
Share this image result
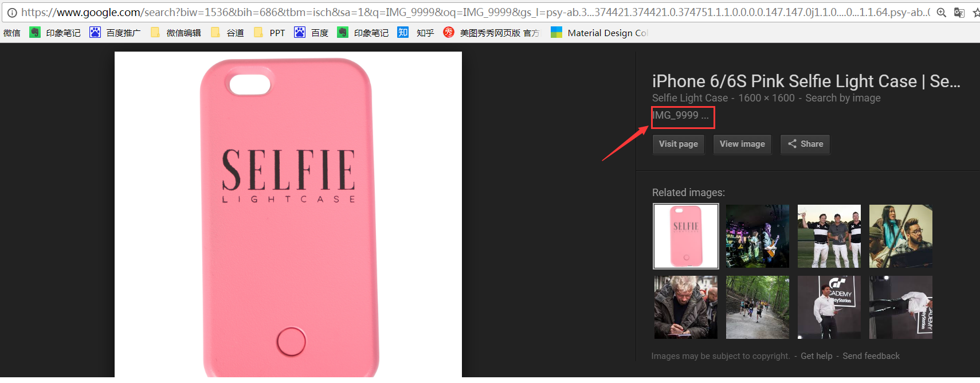point(805,144)
